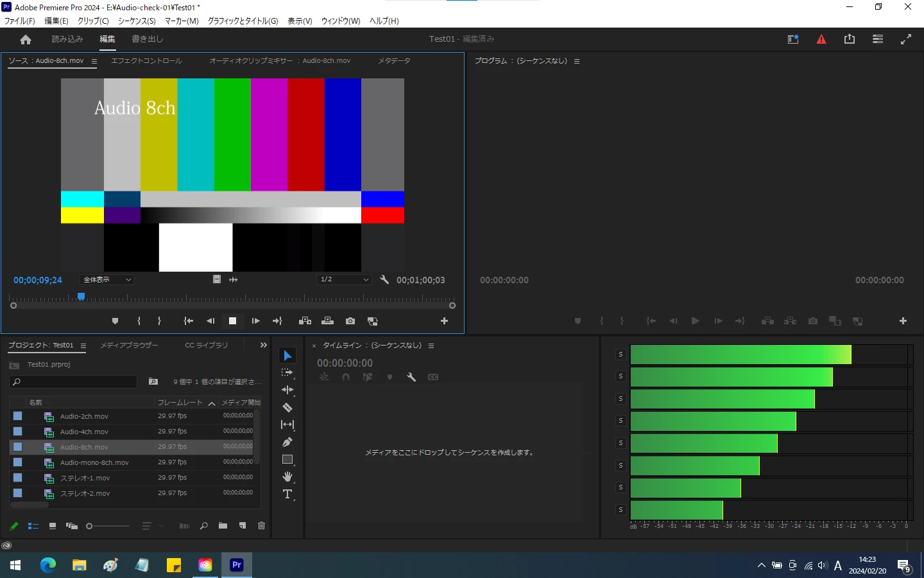Select the Type tool

coord(287,494)
